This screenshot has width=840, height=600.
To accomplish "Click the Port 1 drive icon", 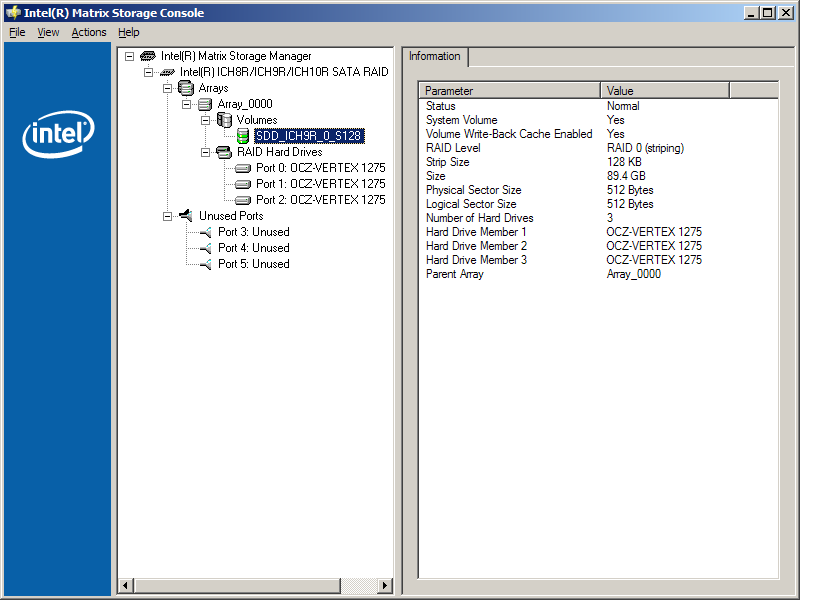I will coord(243,184).
